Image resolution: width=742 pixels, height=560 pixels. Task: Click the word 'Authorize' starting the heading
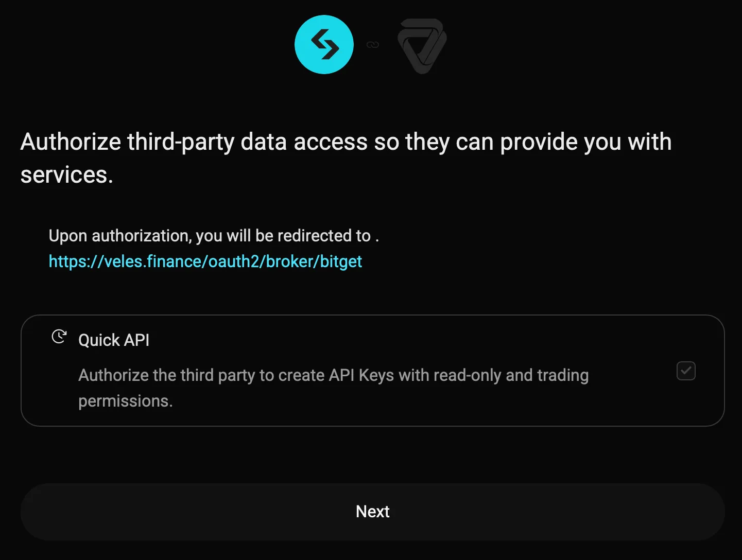point(71,142)
